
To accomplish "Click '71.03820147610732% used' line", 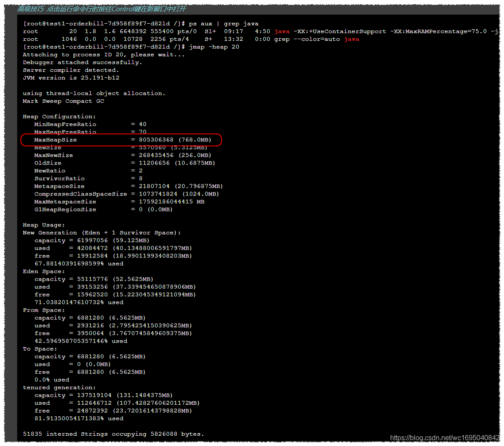I will pyautogui.click(x=79, y=302).
